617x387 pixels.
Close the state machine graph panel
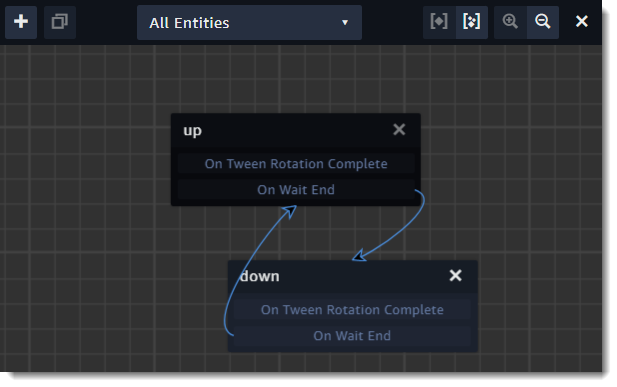[582, 21]
